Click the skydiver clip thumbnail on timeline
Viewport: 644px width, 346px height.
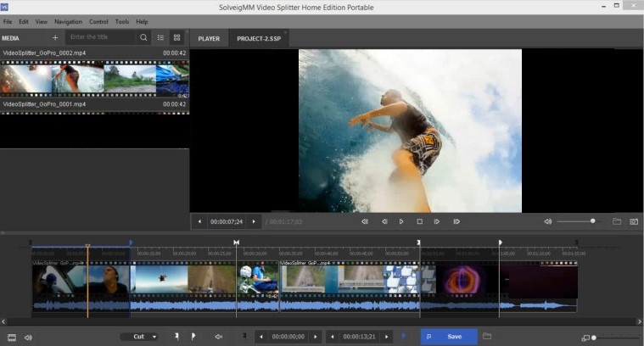pyautogui.click(x=160, y=279)
